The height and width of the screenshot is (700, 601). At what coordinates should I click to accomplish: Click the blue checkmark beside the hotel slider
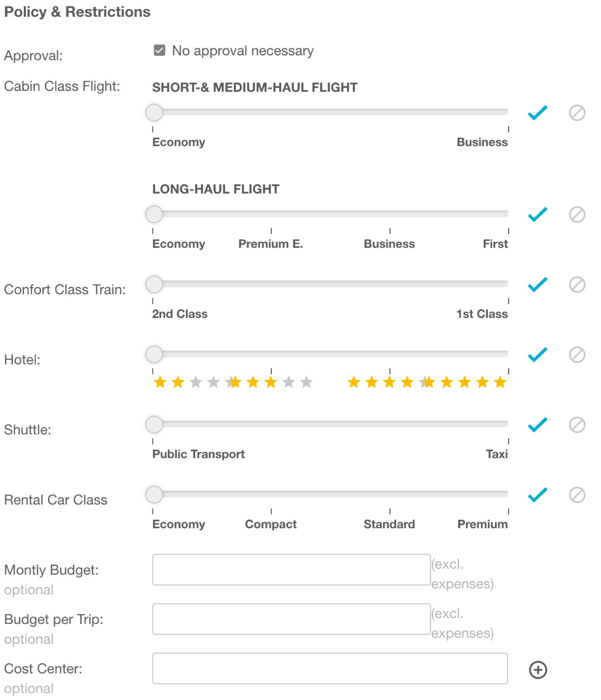click(x=537, y=355)
